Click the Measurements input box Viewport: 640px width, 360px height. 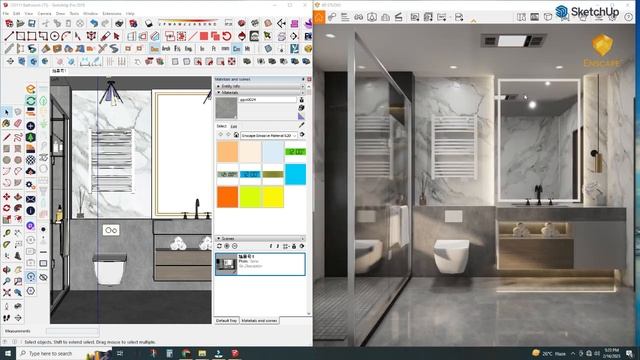[x=72, y=331]
